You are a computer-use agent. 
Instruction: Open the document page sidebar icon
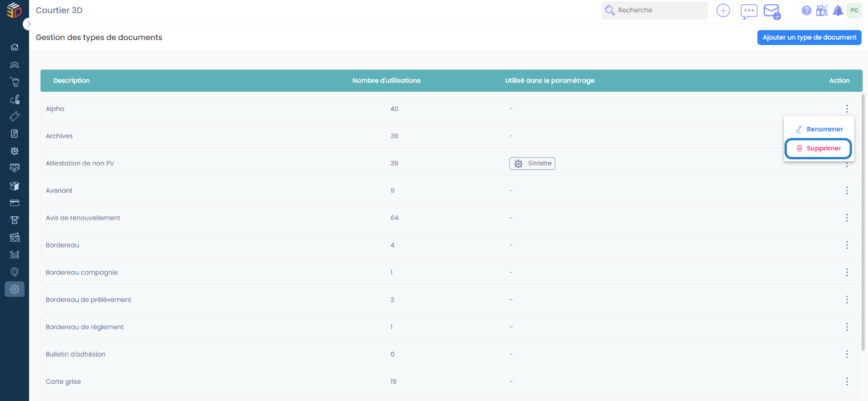15,133
